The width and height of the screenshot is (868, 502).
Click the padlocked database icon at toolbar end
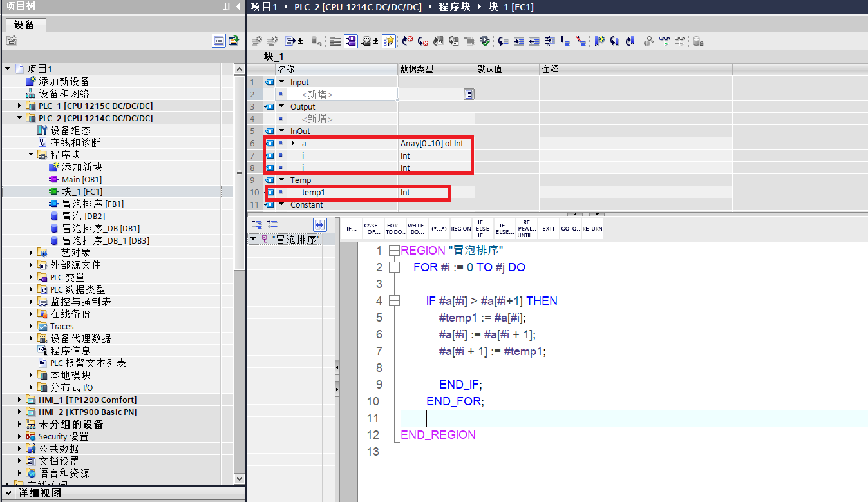click(x=698, y=41)
